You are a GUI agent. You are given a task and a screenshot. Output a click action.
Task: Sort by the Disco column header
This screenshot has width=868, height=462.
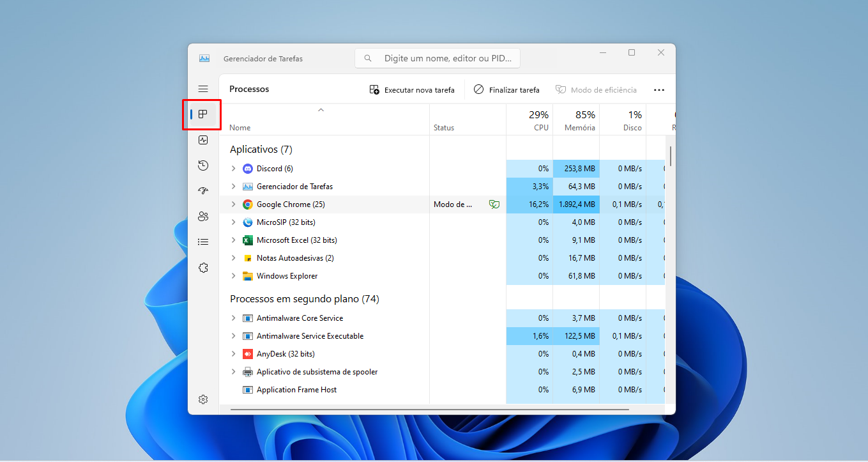(x=623, y=119)
